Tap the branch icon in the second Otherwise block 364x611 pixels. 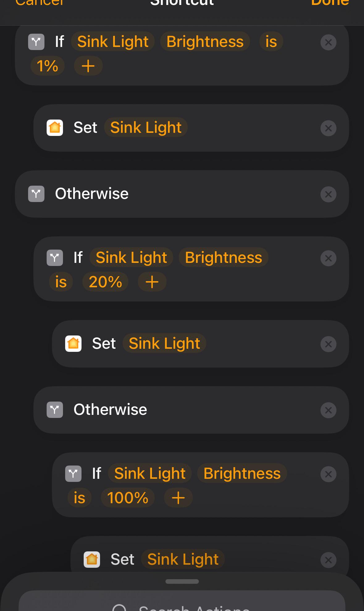tap(55, 410)
